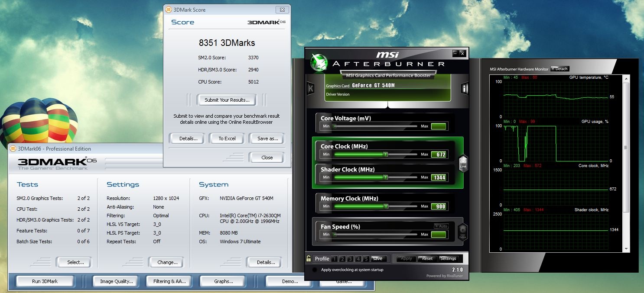Open Image Quality... in 3DMark06

pos(116,281)
